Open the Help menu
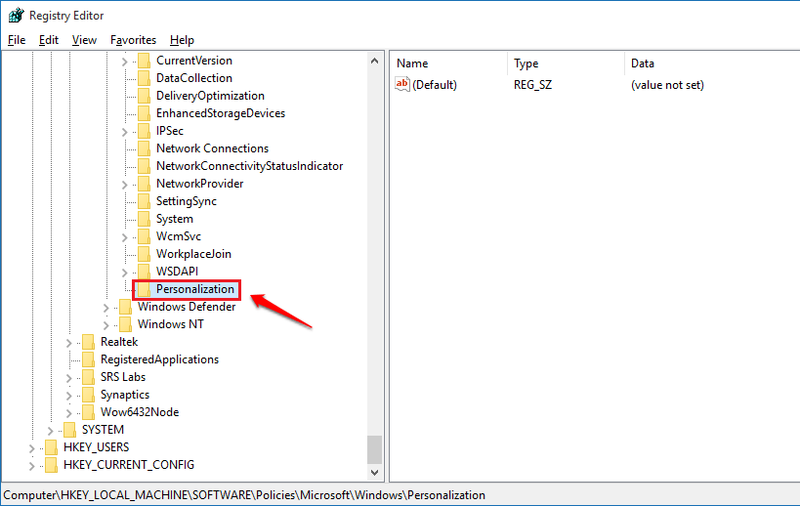The width and height of the screenshot is (800, 506). 182,40
